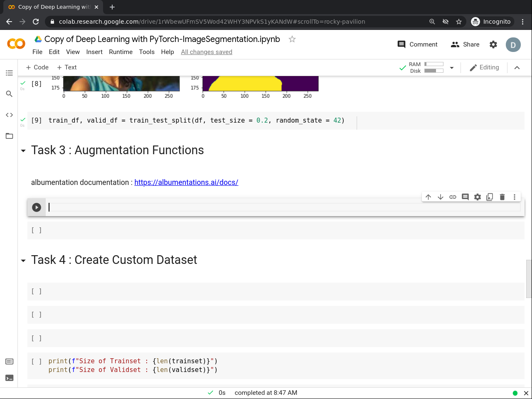532x399 pixels.
Task: Click the RAM usage meter
Action: [x=433, y=64]
